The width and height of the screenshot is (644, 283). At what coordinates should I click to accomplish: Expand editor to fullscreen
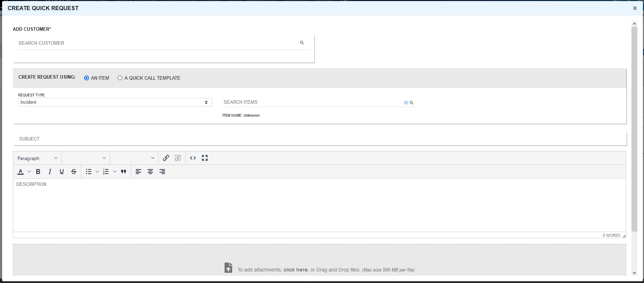pyautogui.click(x=205, y=158)
